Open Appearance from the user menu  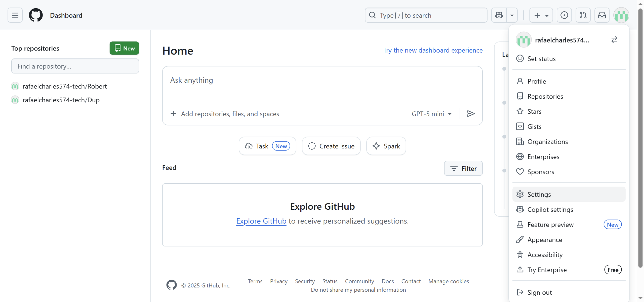[x=545, y=240]
